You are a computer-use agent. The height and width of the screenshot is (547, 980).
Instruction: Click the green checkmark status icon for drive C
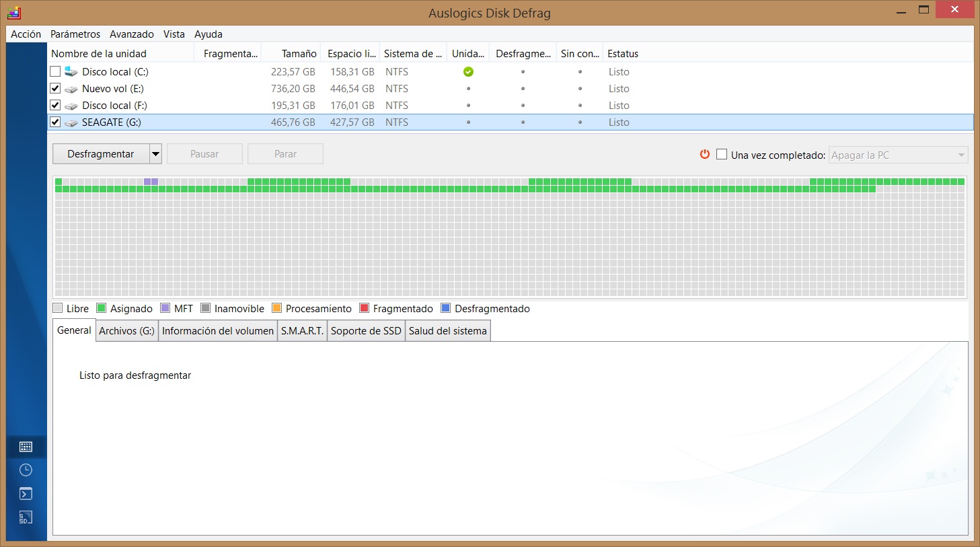[x=468, y=72]
